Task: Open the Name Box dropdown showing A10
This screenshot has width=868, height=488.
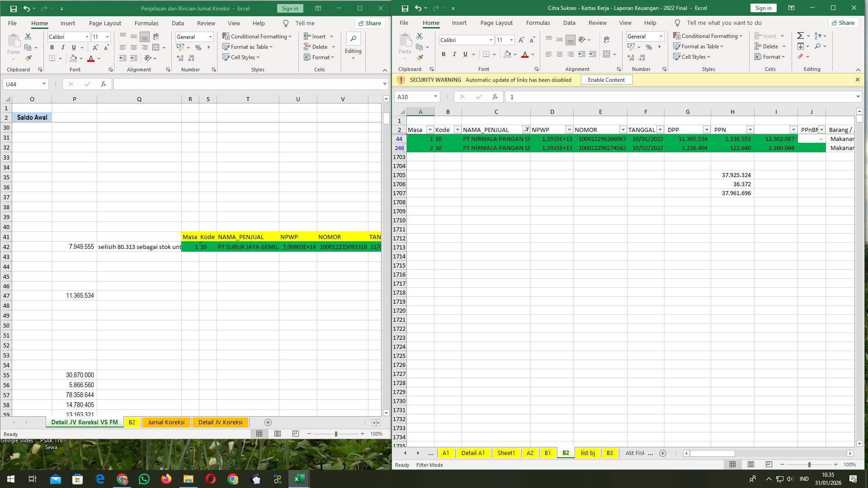Action: (435, 96)
